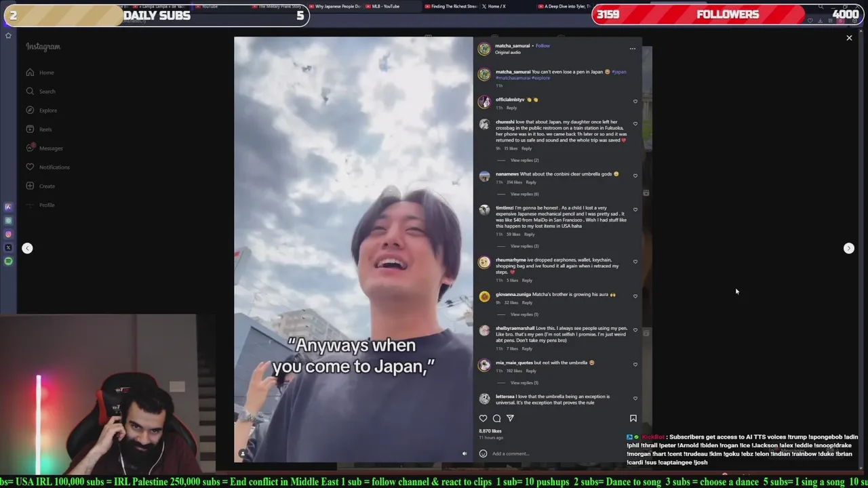Expand View replies (6) under nanamews

[524, 195]
